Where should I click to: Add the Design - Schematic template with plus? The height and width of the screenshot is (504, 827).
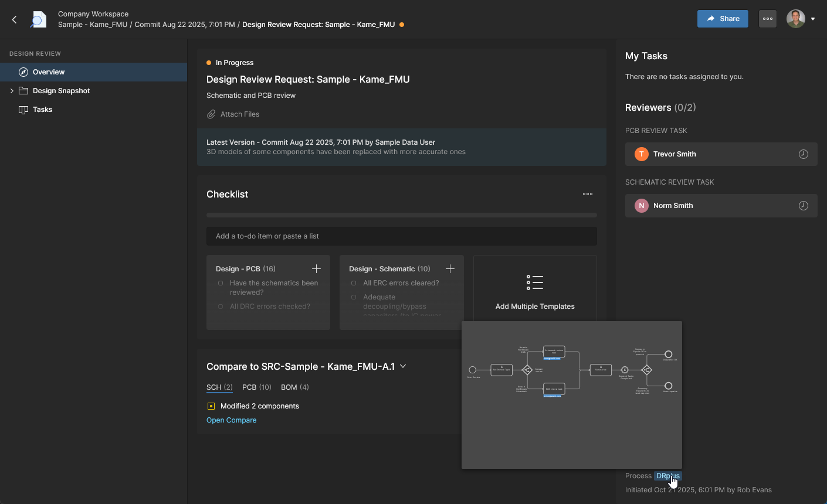[450, 268]
